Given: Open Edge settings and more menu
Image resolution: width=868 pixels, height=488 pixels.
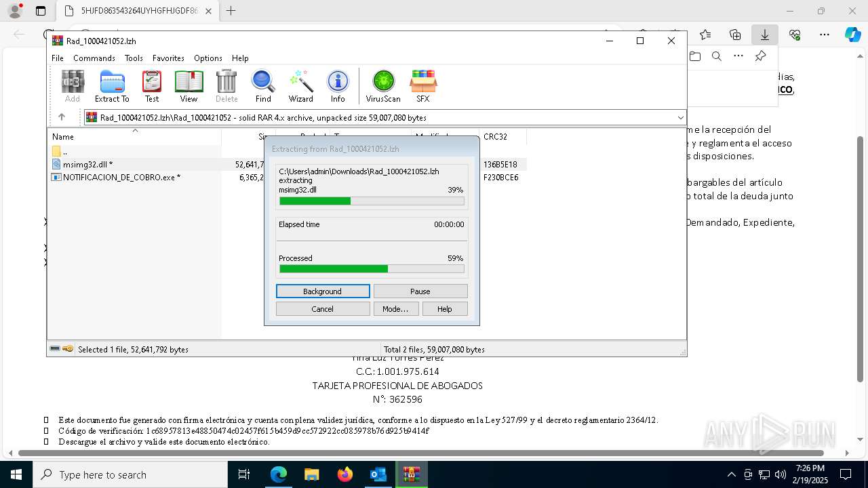Looking at the screenshot, I should click(825, 35).
